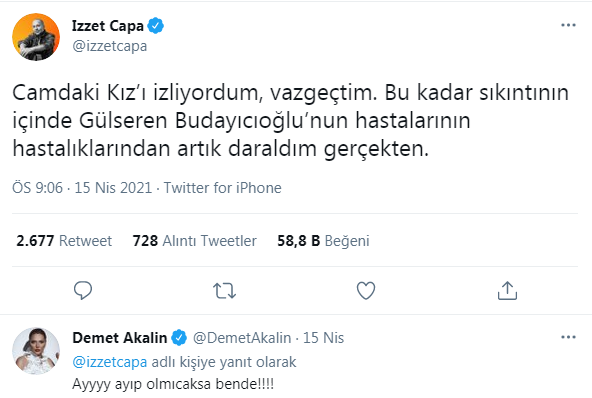
Task: Click the reply speech bubble icon
Action: [83, 290]
